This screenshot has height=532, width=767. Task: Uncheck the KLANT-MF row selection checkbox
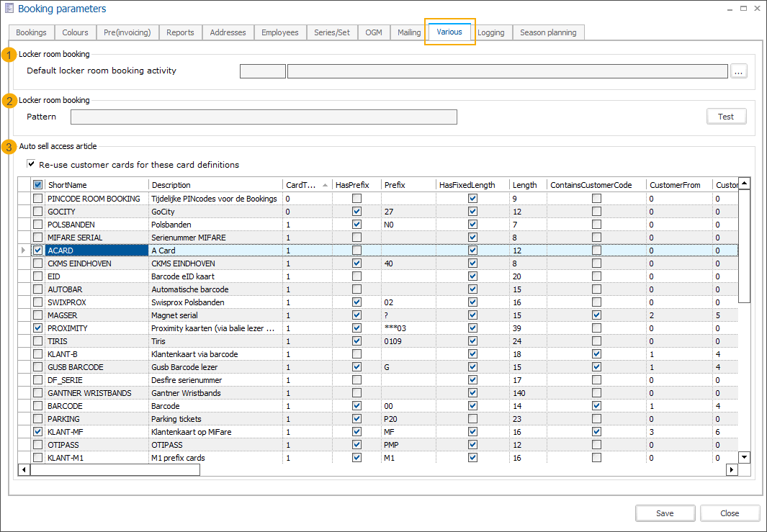click(37, 432)
